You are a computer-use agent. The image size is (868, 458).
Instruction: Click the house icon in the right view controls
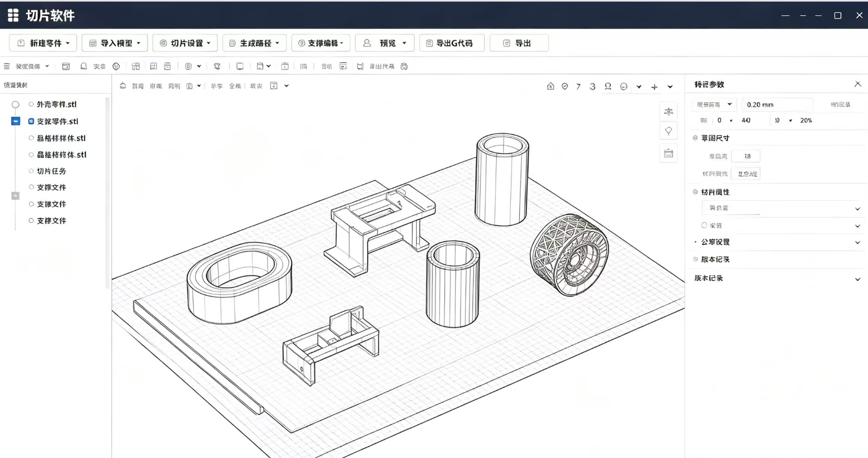(x=551, y=86)
